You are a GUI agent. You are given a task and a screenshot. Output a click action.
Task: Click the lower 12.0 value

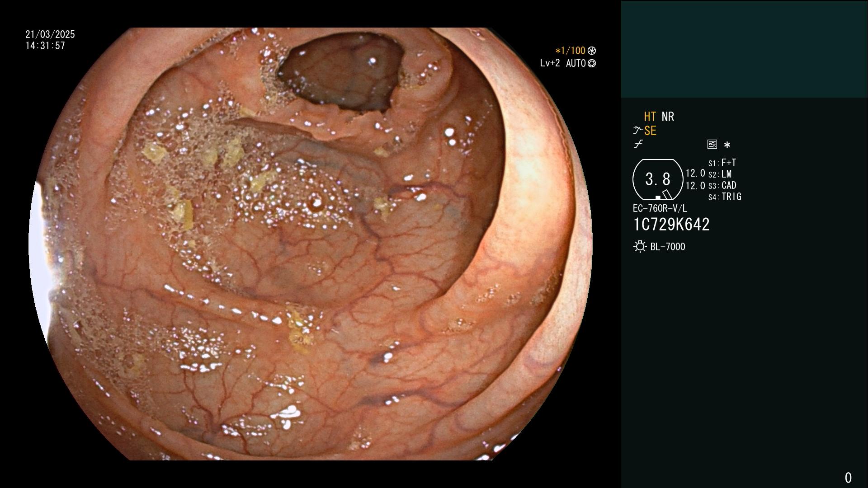(x=695, y=186)
